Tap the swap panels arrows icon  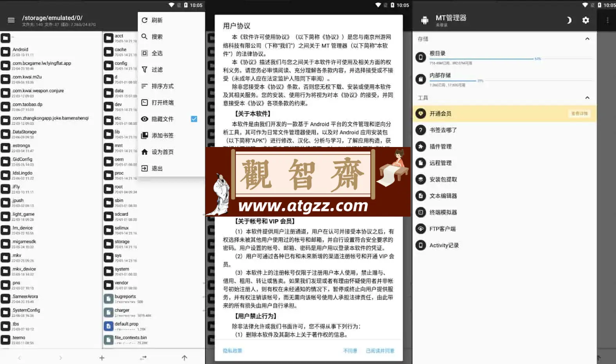143,358
